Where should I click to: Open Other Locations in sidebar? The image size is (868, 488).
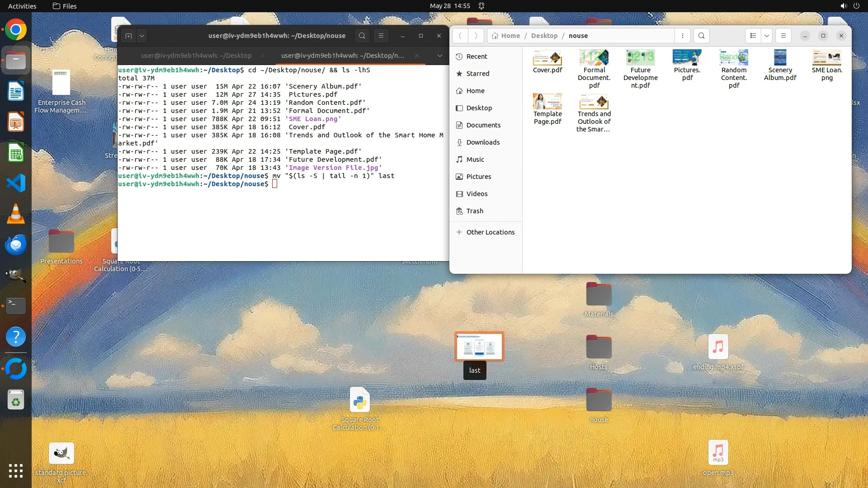(490, 232)
